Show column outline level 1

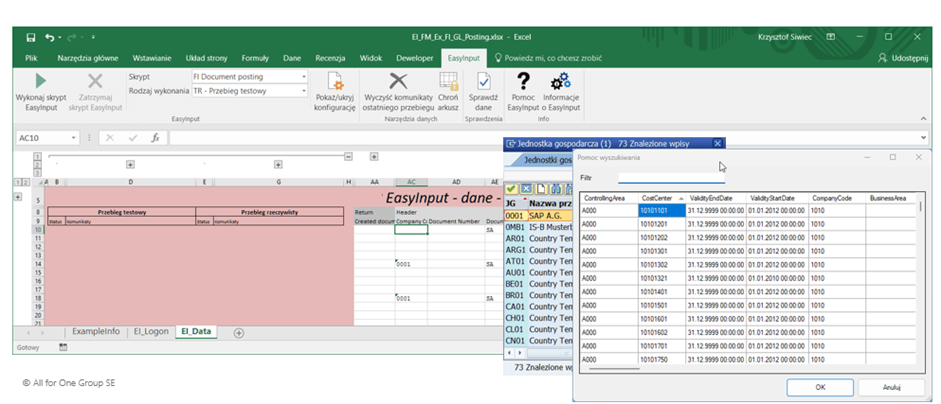[x=37, y=156]
